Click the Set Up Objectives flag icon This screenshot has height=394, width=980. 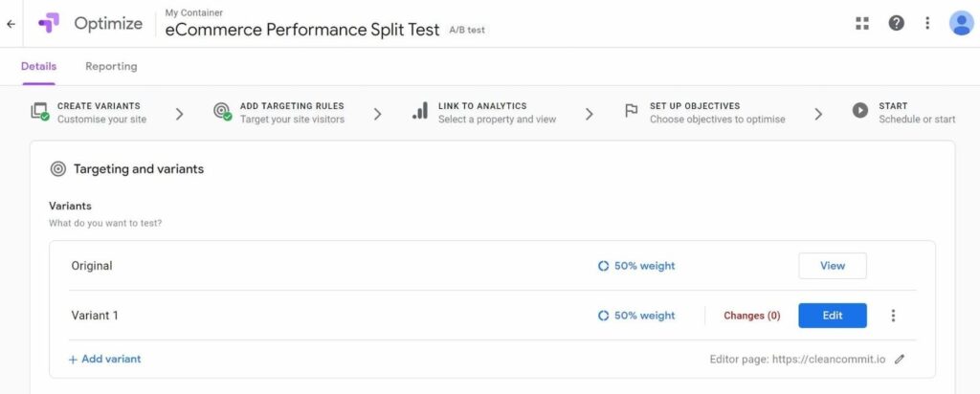click(x=632, y=111)
